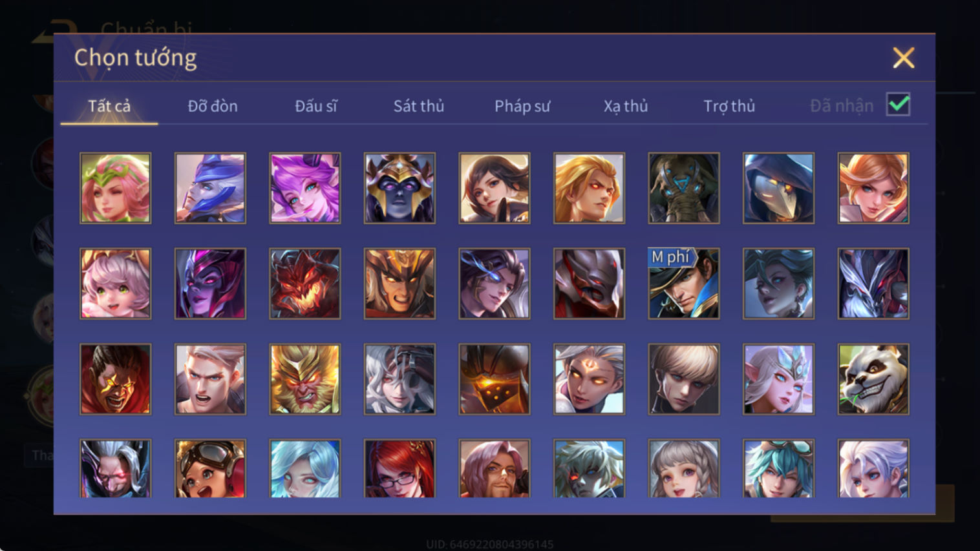This screenshot has height=551, width=980.
Task: Select the hero marked 'M phí'
Action: coord(683,284)
